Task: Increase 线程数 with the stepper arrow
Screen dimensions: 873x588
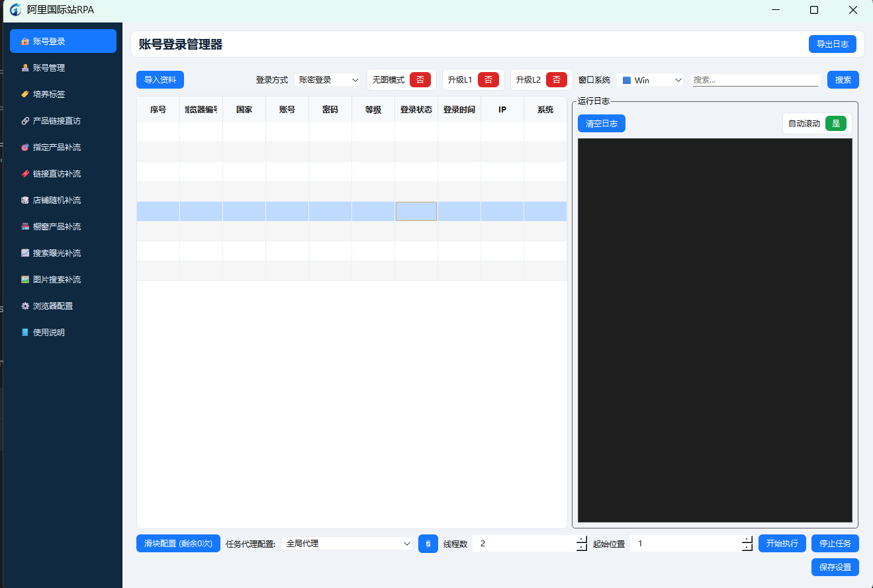Action: [580, 540]
